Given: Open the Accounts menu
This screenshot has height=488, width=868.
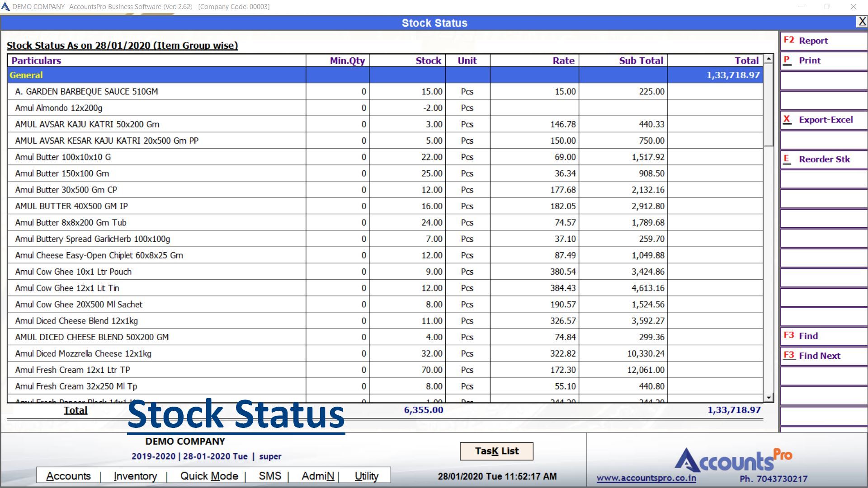Looking at the screenshot, I should [x=68, y=476].
